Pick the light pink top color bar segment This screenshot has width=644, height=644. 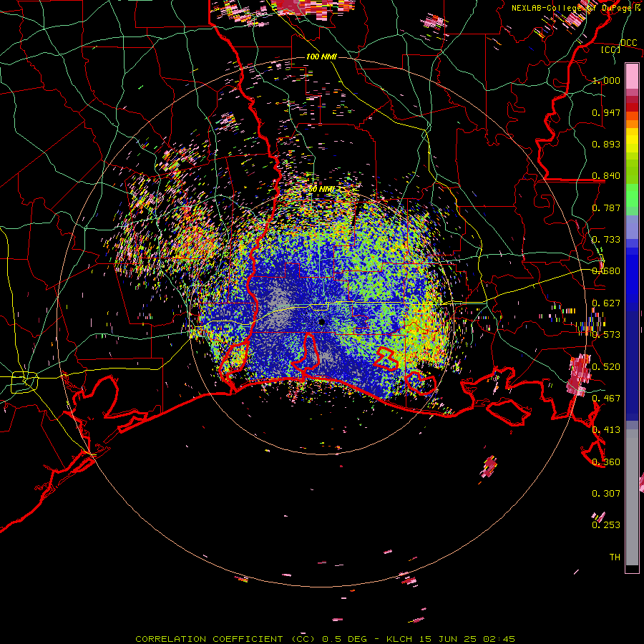632,76
